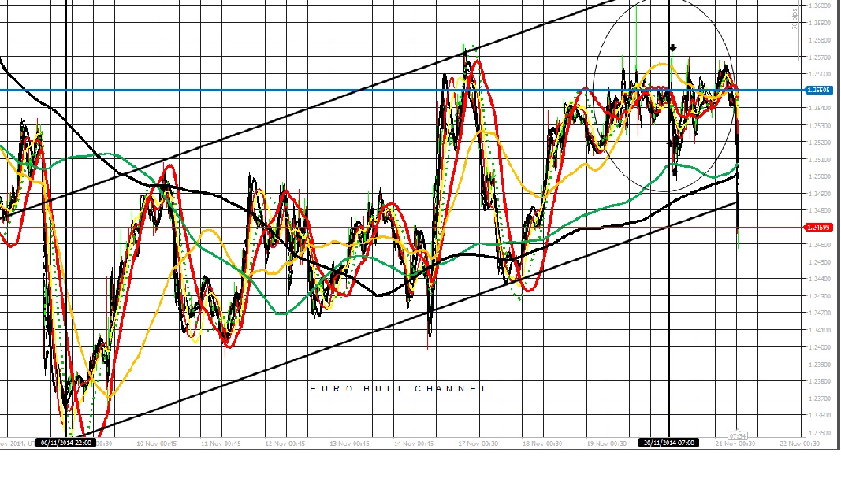Click the 06/11/2014 22:00 date marker
The image size is (841, 504).
coord(66,443)
